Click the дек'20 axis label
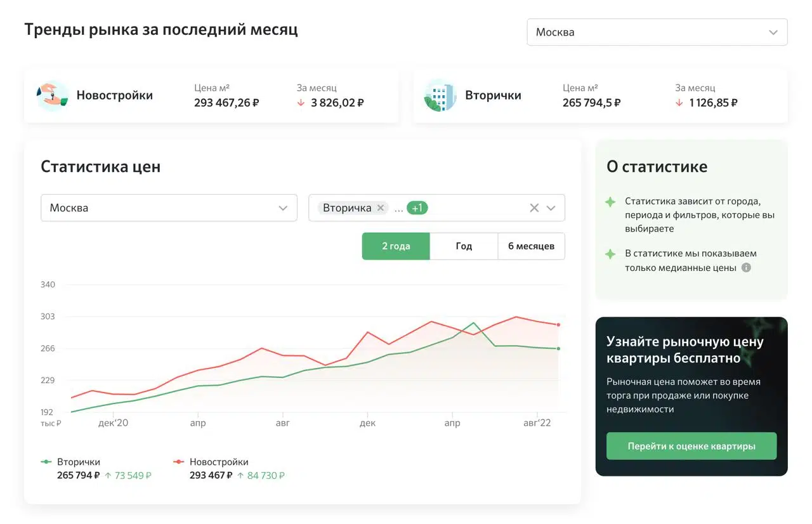Viewport: 812px width, 524px height. pos(114,423)
